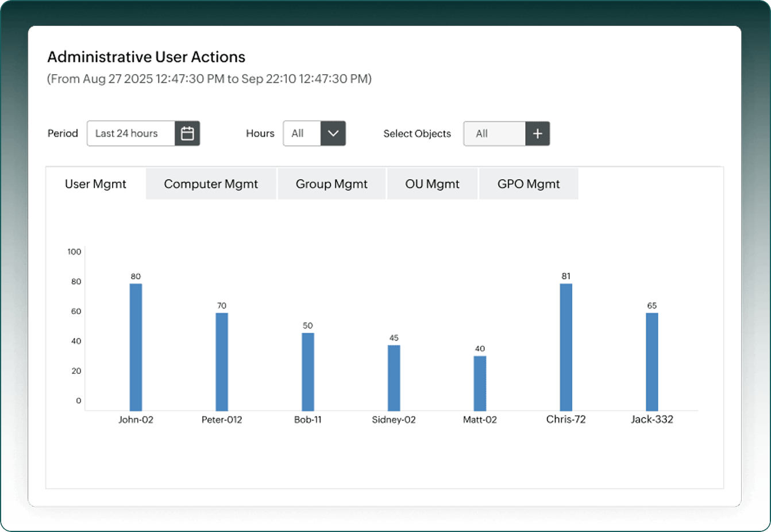
Task: Select the Group Mgmt tab
Action: pos(331,184)
